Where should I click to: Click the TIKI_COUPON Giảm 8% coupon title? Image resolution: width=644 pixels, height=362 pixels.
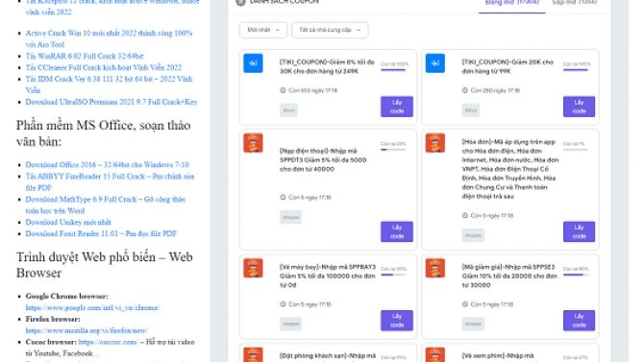tap(328, 66)
